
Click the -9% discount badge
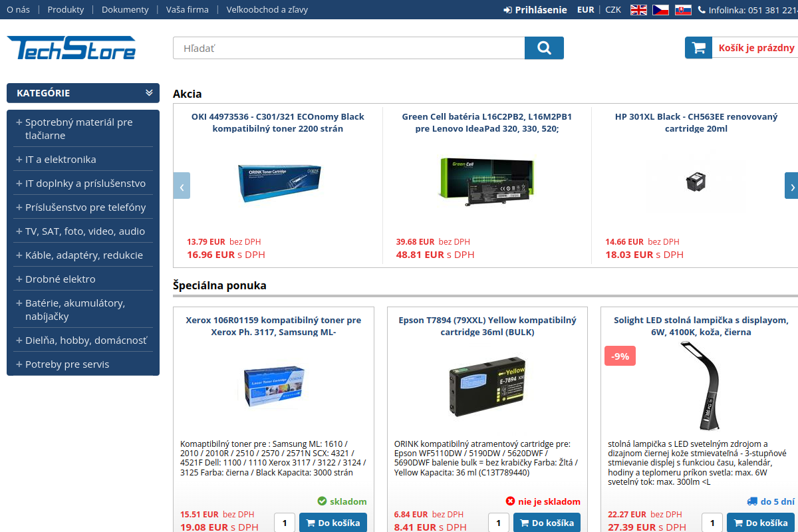(620, 356)
